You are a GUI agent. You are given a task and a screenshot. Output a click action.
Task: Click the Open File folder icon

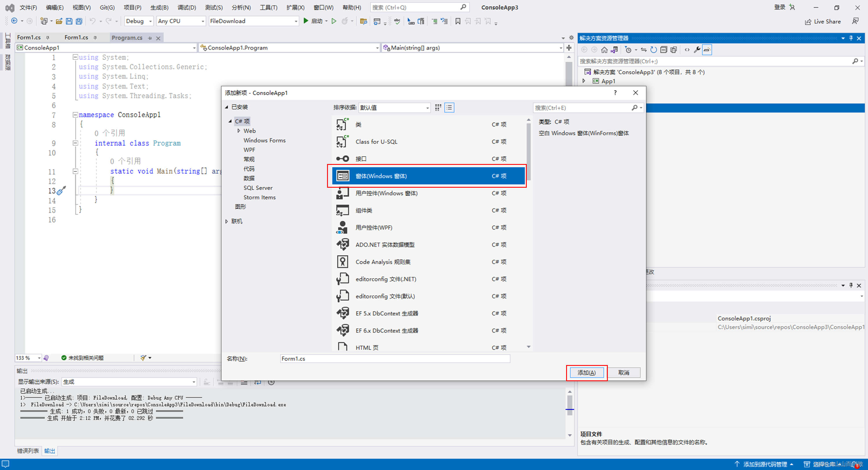tap(59, 21)
